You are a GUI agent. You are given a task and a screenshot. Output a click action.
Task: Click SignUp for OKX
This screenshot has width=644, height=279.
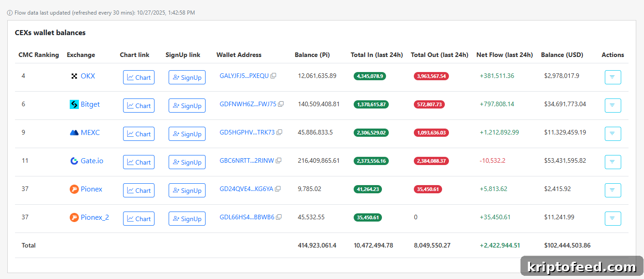pyautogui.click(x=187, y=77)
